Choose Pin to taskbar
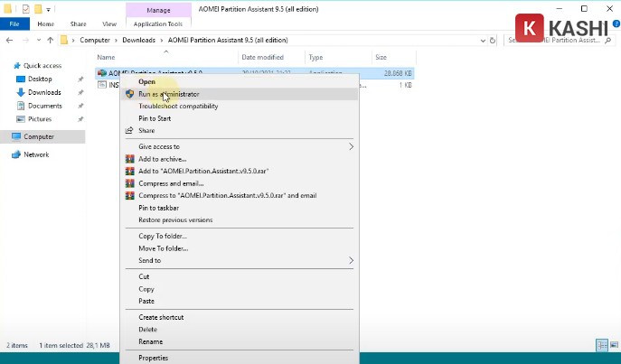 tap(240, 208)
